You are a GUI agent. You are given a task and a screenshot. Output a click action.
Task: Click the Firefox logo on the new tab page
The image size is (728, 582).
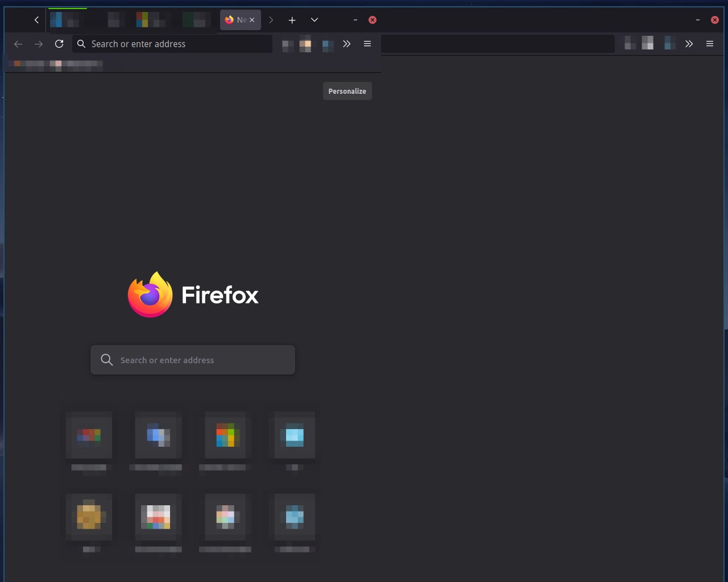coord(150,295)
